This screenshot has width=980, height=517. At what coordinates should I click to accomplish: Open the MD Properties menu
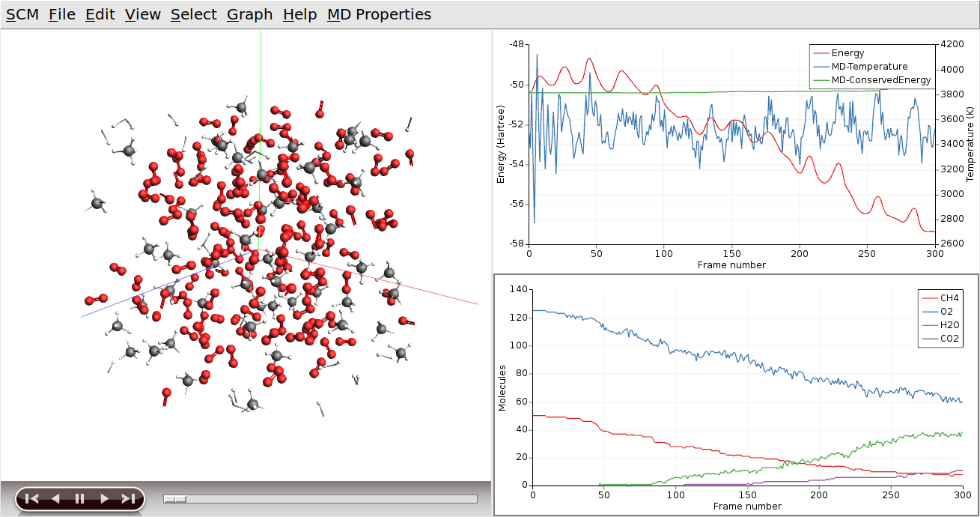[x=379, y=13]
